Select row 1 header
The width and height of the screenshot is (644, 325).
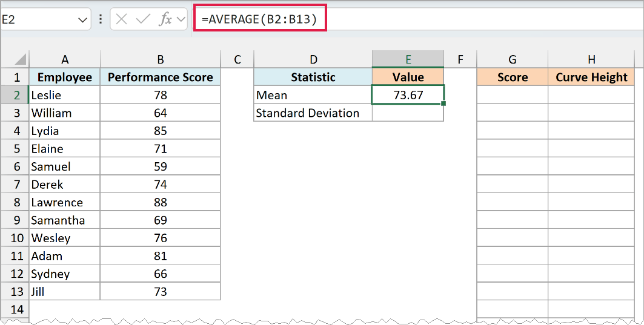tap(15, 77)
